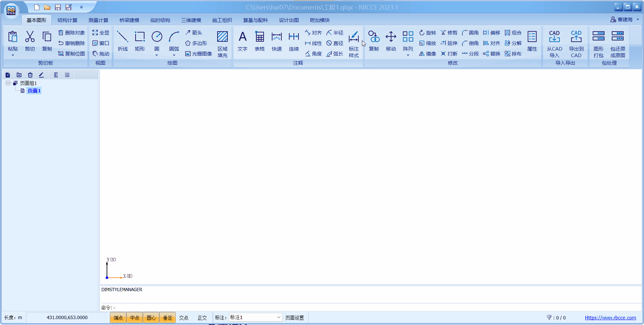Open the 属性 properties panel icon

(x=532, y=37)
